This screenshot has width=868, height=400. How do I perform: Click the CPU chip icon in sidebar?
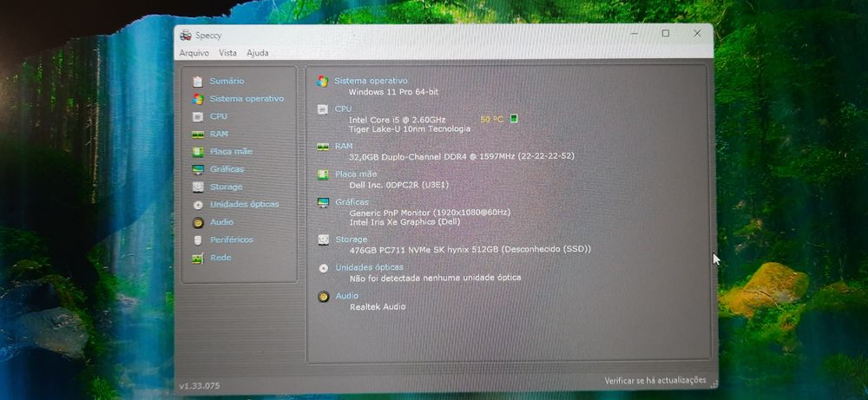pyautogui.click(x=198, y=117)
